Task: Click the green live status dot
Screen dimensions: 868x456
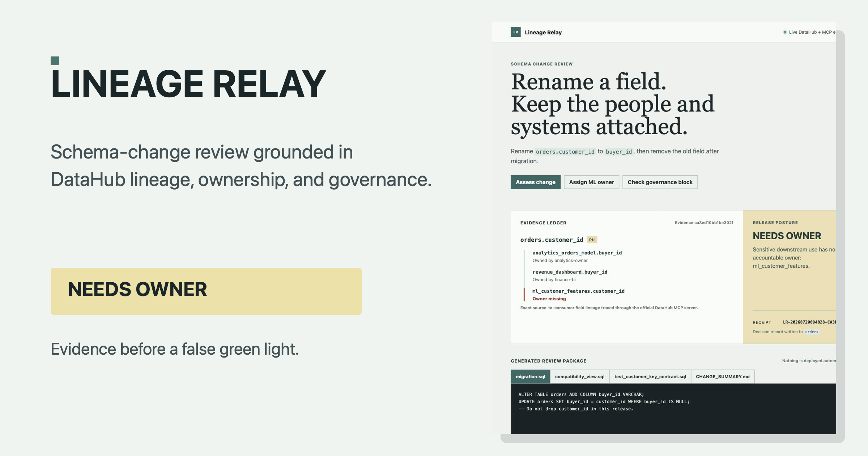Action: coord(785,32)
